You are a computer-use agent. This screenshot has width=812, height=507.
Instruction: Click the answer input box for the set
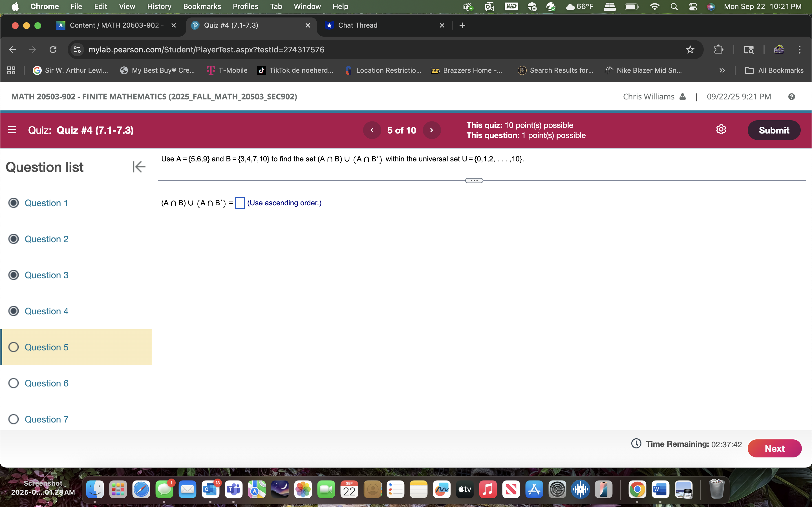(239, 203)
